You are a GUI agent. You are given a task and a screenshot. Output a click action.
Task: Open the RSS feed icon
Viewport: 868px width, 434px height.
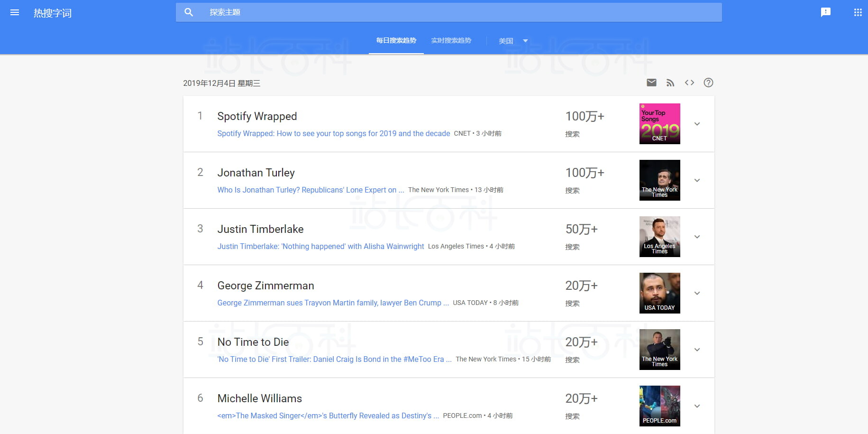pos(670,83)
